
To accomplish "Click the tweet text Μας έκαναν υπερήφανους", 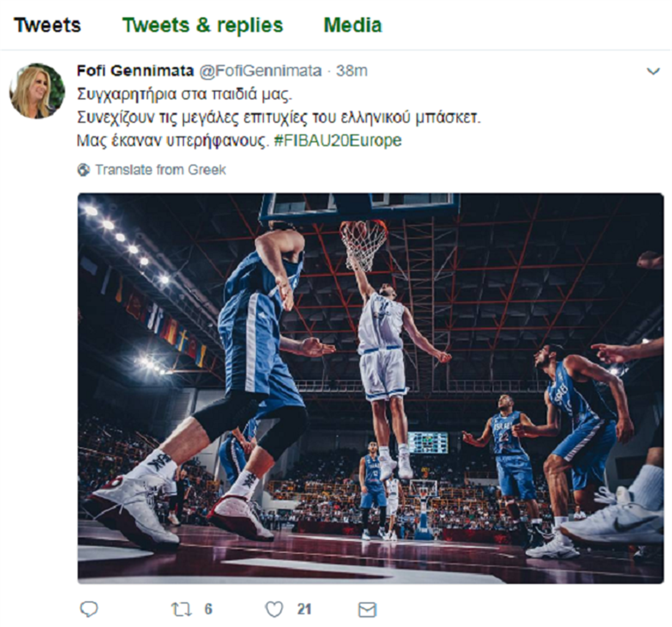I will [x=172, y=141].
